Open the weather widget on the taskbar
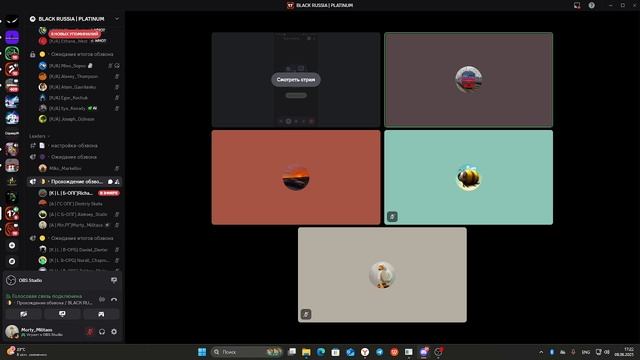 tap(27, 352)
